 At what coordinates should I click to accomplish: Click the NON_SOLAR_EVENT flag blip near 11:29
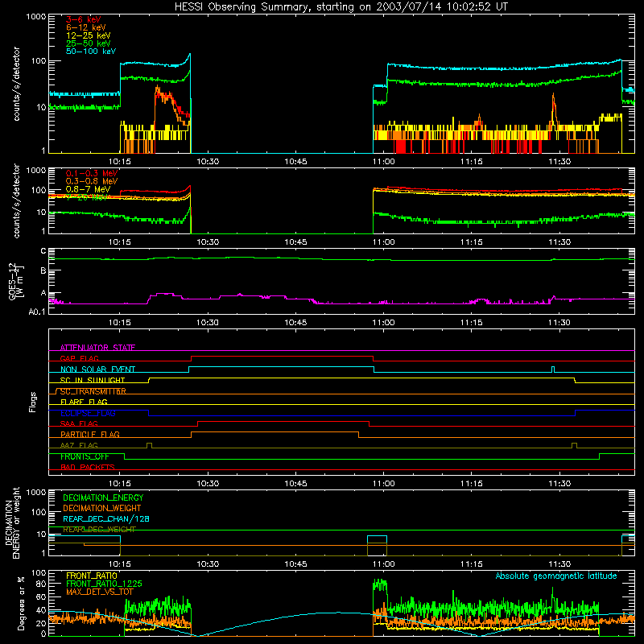(553, 369)
